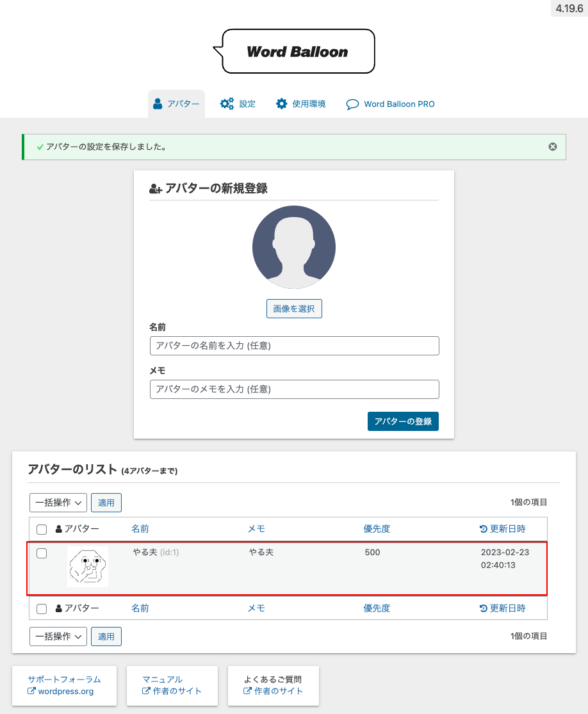Click the やる夫 avatar thumbnail
The height and width of the screenshot is (714, 588).
coord(88,567)
